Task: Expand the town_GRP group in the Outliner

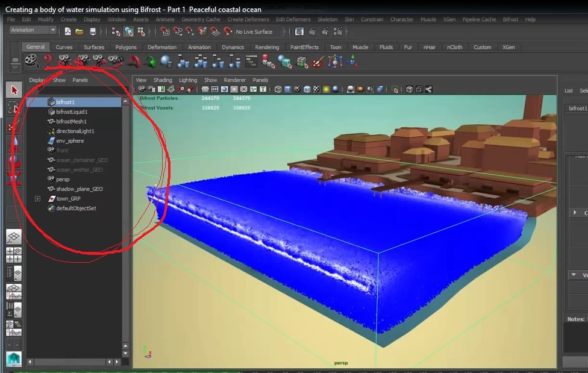Action: pyautogui.click(x=39, y=198)
